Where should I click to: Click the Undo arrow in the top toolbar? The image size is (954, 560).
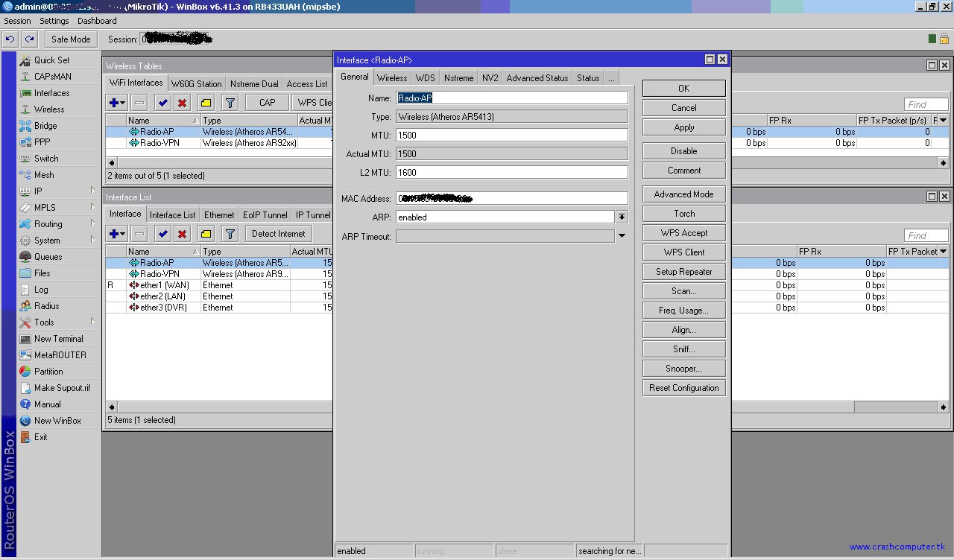[10, 39]
